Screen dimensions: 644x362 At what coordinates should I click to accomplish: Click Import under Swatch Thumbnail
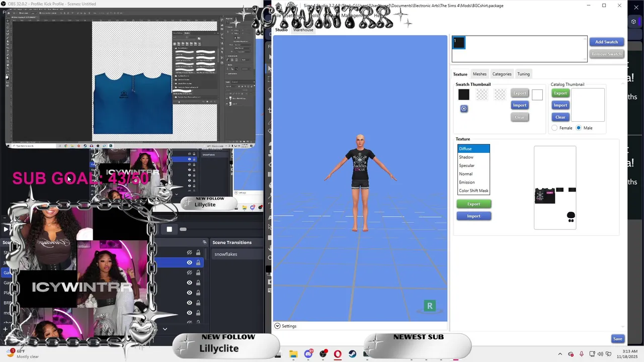point(520,105)
